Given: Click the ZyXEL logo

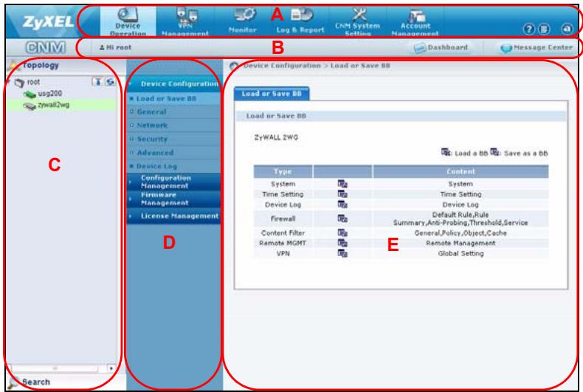Looking at the screenshot, I should pyautogui.click(x=48, y=22).
